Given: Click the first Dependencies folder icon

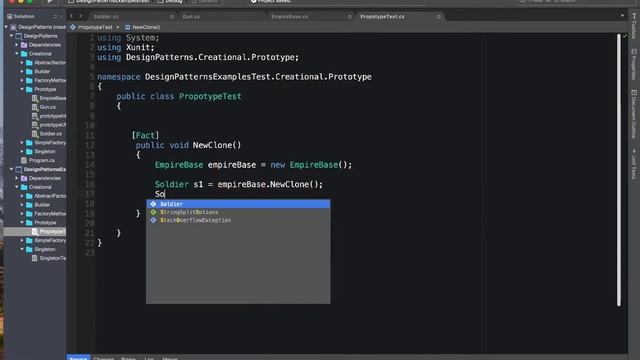Looking at the screenshot, I should (x=24, y=45).
